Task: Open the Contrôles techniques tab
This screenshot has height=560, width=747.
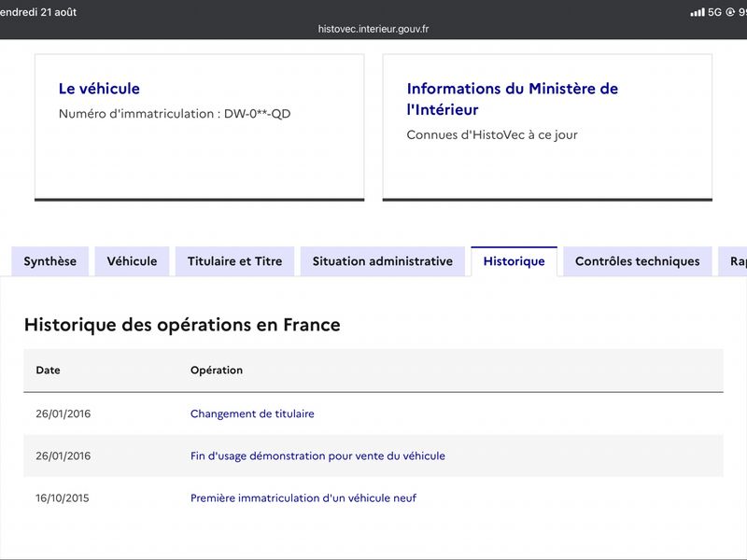Action: click(638, 261)
